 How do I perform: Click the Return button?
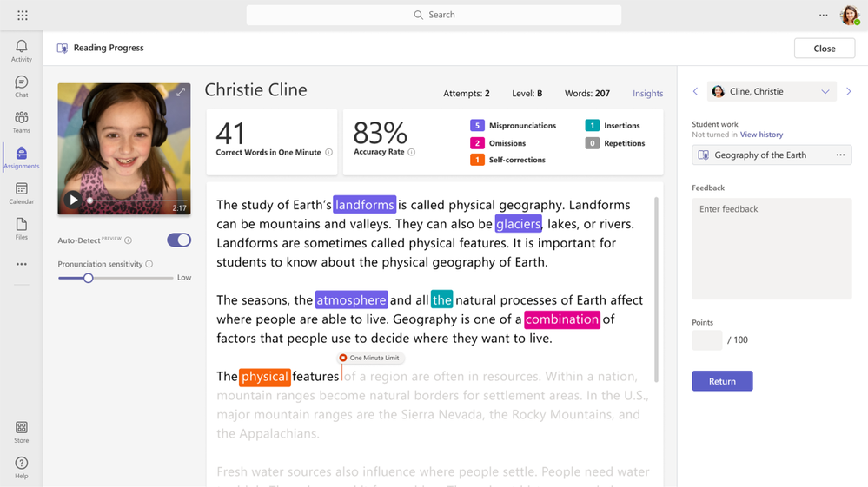[722, 381]
